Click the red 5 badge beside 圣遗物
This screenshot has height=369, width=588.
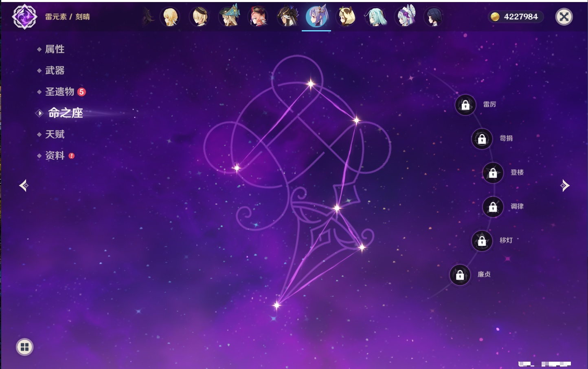[x=81, y=92]
